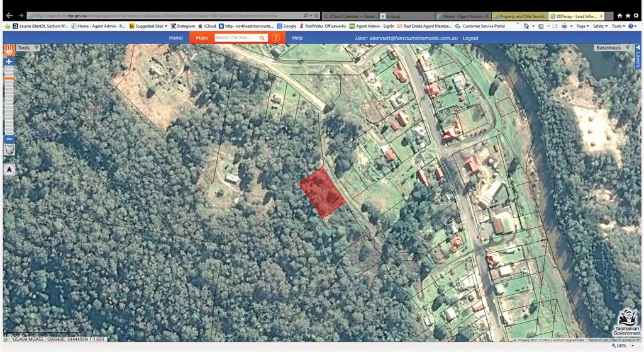The height and width of the screenshot is (352, 644).
Task: Zoom to full Tasmania extent icon
Action: coord(9,150)
